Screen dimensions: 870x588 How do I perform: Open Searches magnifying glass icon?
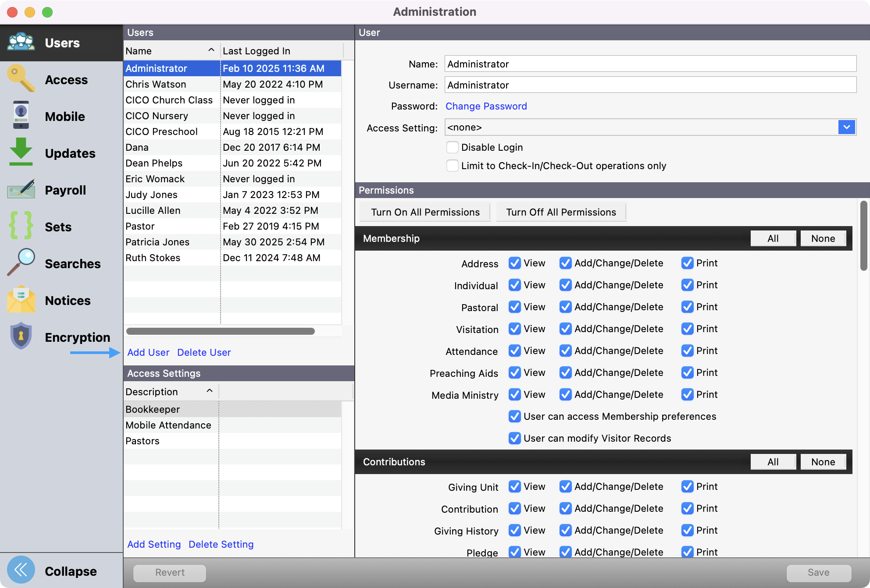tap(21, 263)
